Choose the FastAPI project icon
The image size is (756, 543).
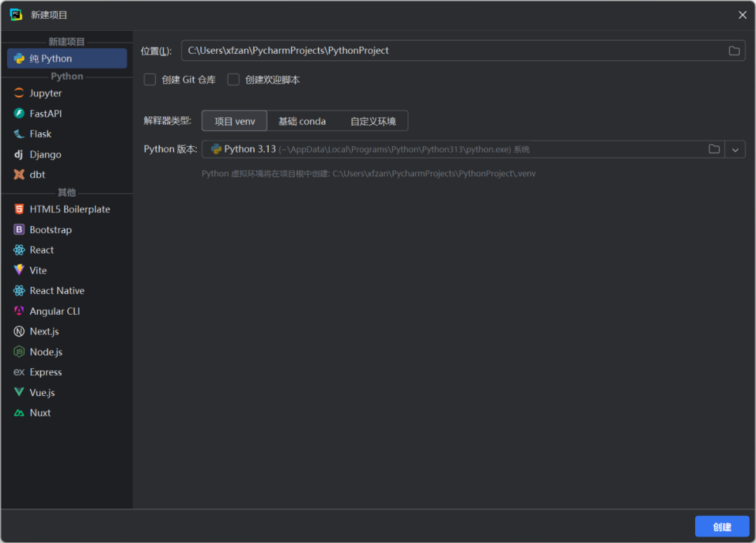[x=20, y=113]
